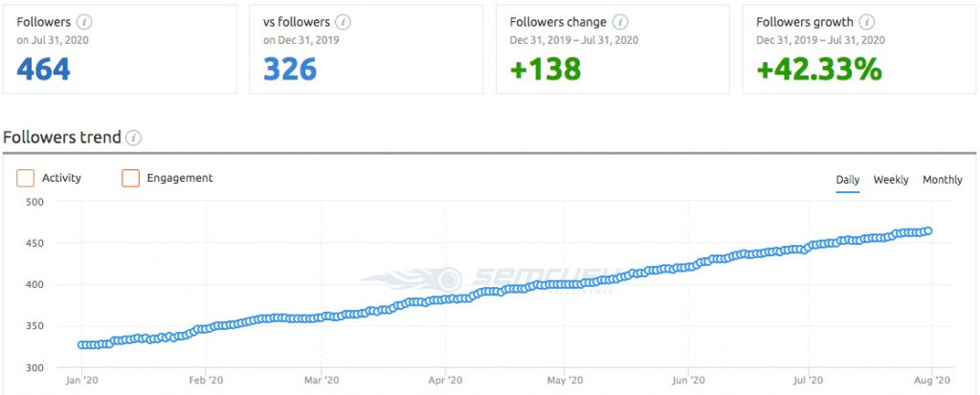
Task: Click the Followers trend heading
Action: 62,138
